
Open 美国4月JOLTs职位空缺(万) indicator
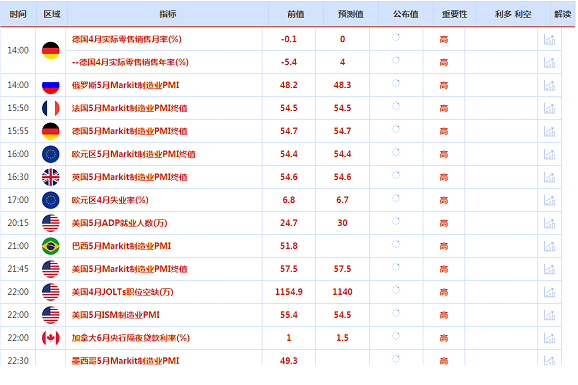tap(122, 292)
